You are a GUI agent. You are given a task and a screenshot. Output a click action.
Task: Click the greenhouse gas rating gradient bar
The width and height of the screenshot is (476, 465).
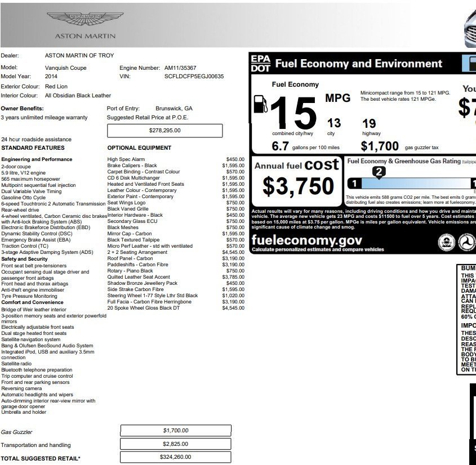[x=417, y=184]
